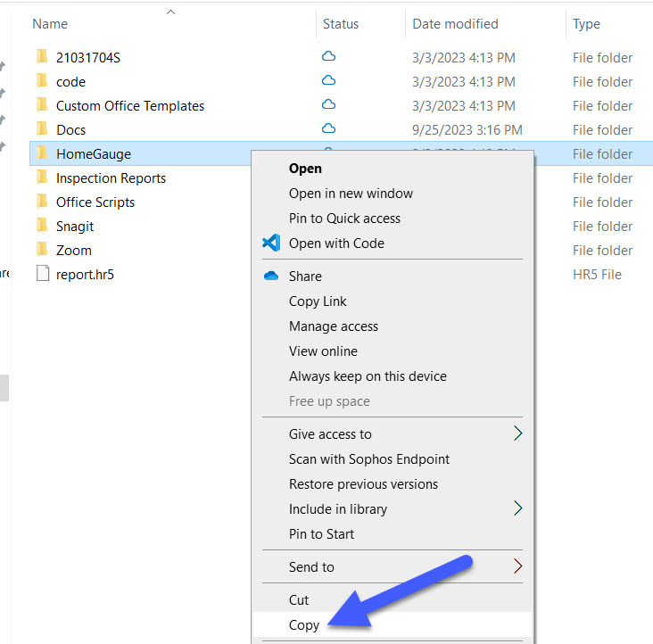Viewport: 653px width, 644px height.
Task: Select the report.hr5 file name
Action: coord(85,275)
